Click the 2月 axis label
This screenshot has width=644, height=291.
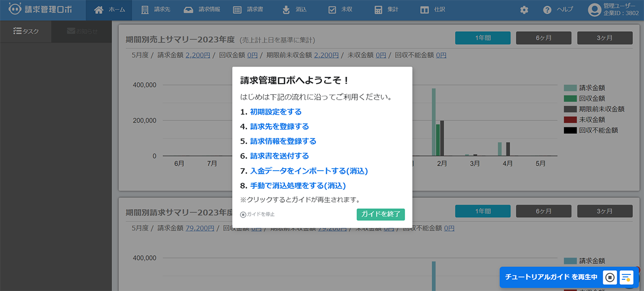(x=442, y=164)
